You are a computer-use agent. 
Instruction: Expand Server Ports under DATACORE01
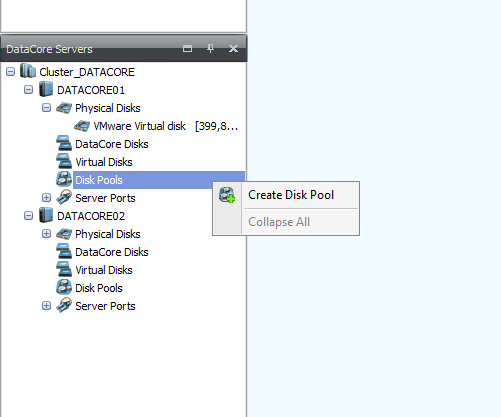click(x=46, y=198)
